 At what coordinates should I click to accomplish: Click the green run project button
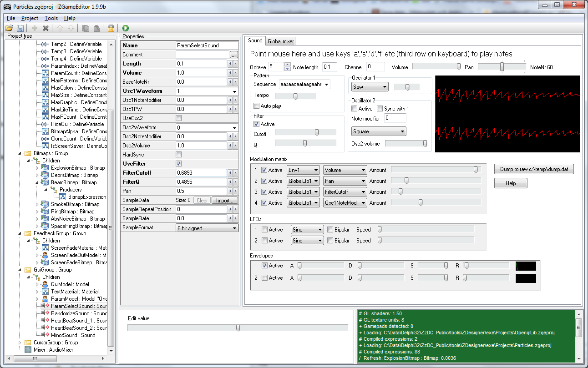(126, 28)
